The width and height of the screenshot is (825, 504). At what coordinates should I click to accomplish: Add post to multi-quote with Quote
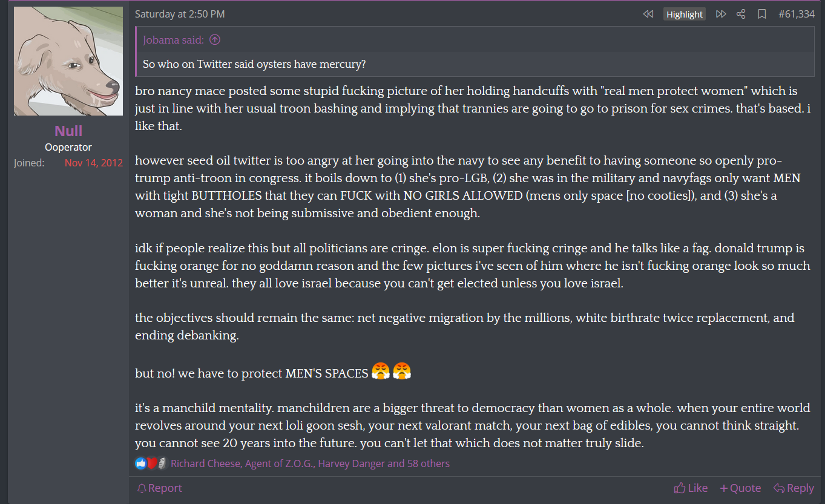(x=740, y=488)
